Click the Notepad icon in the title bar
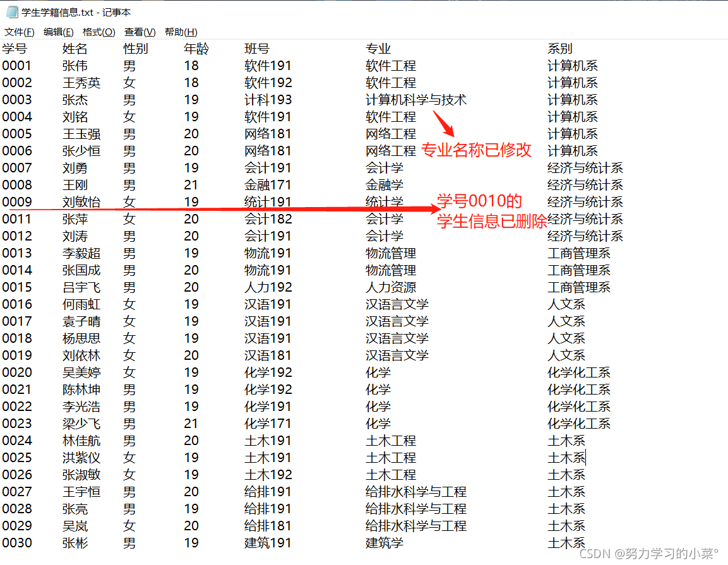728x565 pixels. (12, 11)
